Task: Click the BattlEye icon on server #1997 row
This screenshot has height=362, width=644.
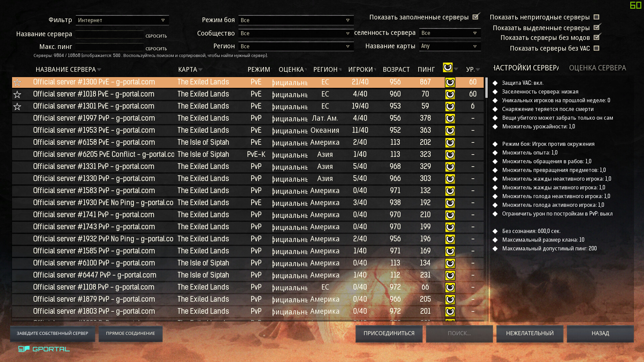Action: (450, 119)
